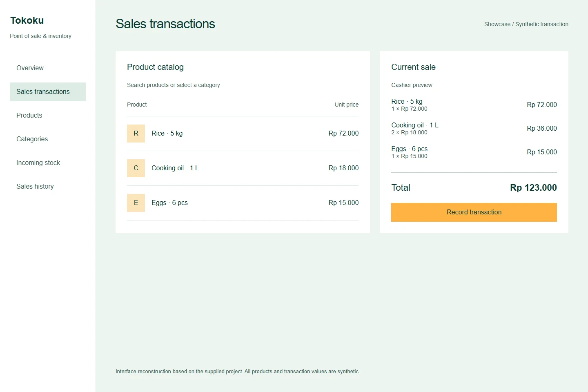Select Sales transactions in the sidebar

48,92
